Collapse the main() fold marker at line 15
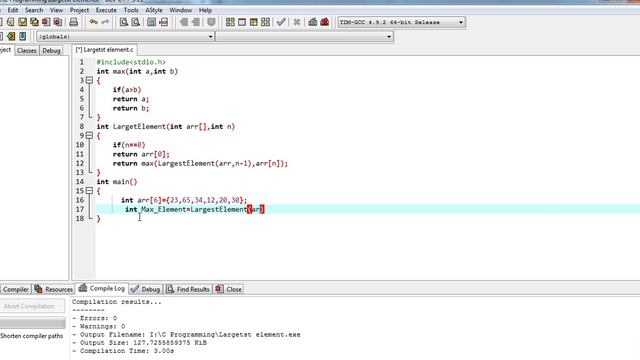 click(89, 191)
